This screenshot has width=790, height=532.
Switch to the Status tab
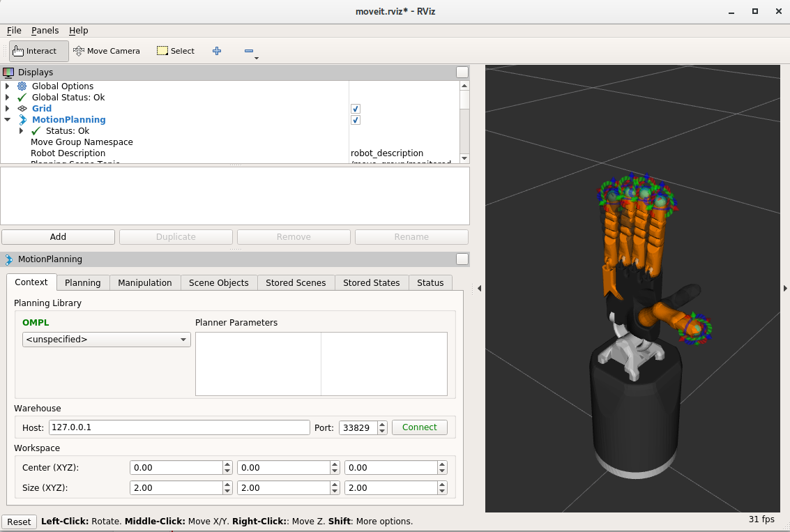(430, 282)
